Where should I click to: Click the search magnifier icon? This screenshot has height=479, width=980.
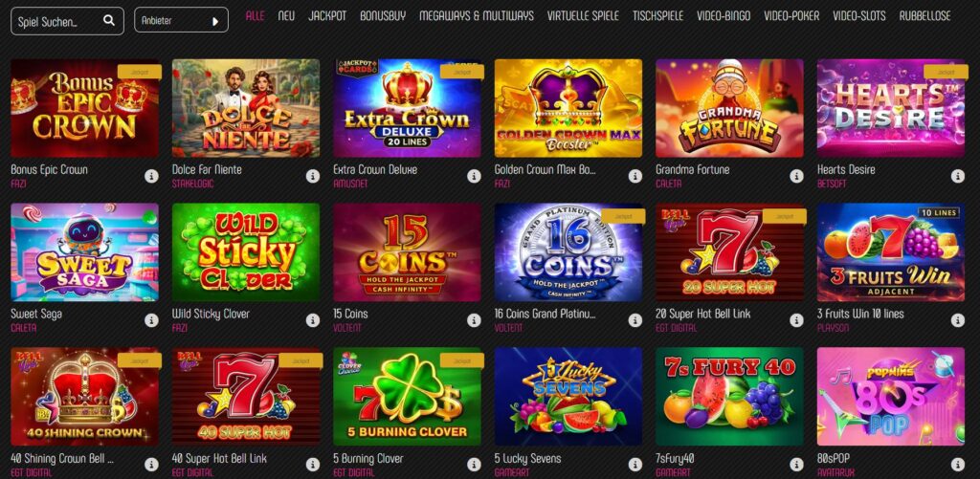(x=109, y=21)
